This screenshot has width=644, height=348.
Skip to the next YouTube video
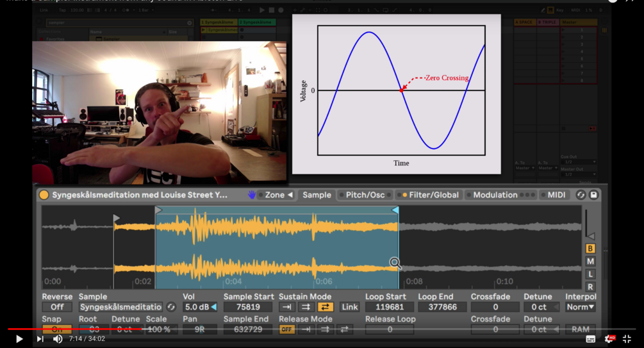[40, 339]
